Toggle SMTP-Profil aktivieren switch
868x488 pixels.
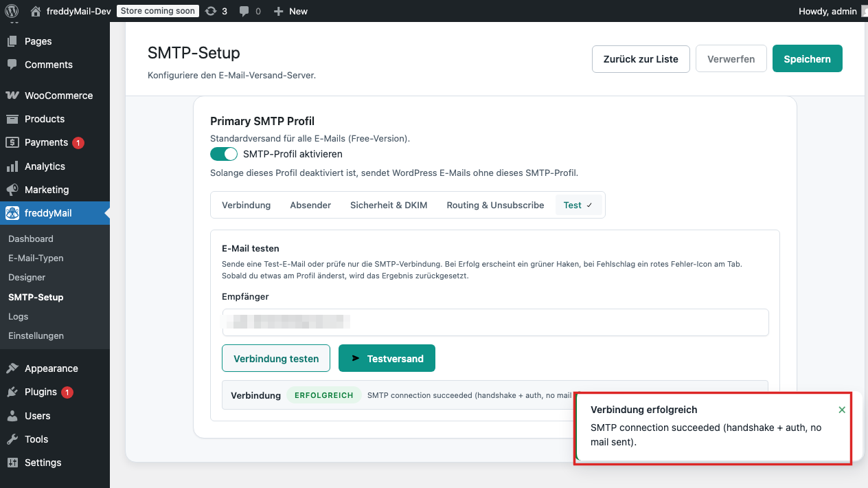(x=224, y=154)
